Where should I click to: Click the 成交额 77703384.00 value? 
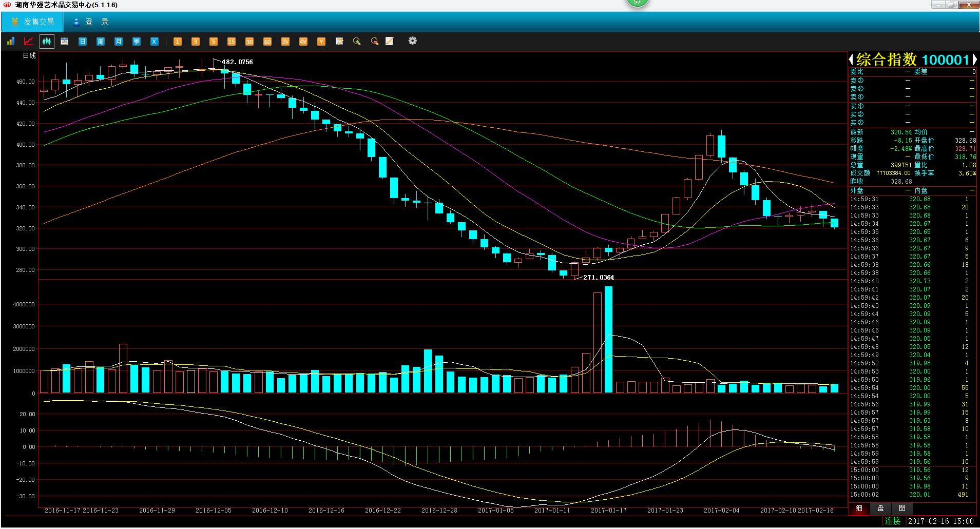893,173
